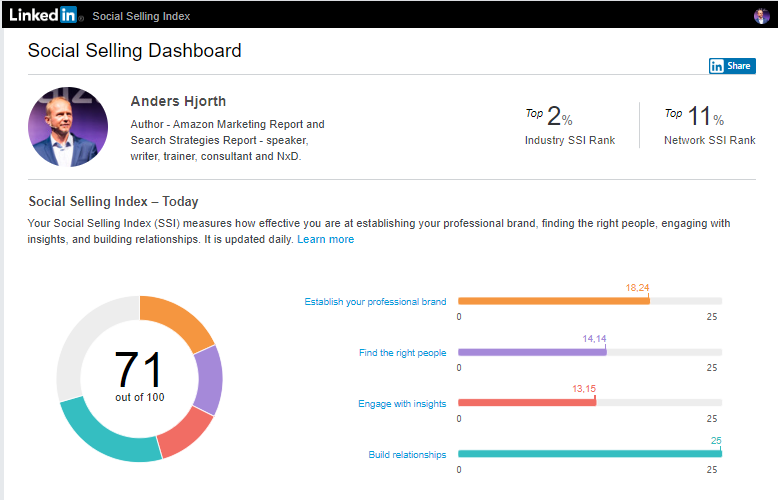Image resolution: width=778 pixels, height=500 pixels.
Task: Click the Social Selling Index – Today heading
Action: pos(113,201)
